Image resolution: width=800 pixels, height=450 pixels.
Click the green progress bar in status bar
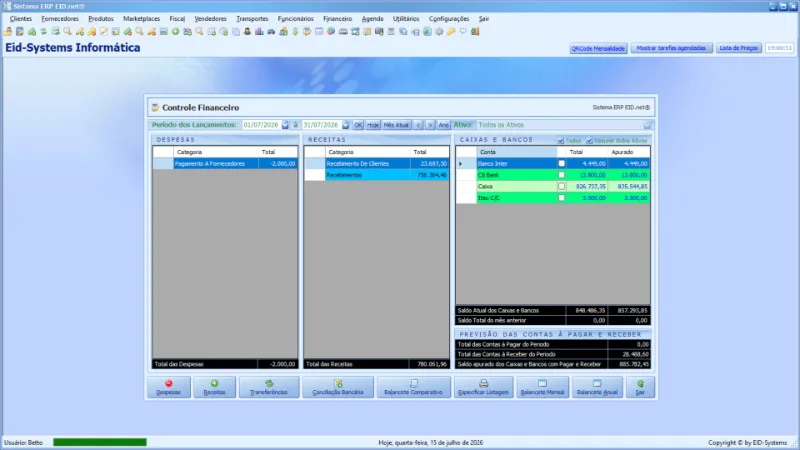coord(100,442)
